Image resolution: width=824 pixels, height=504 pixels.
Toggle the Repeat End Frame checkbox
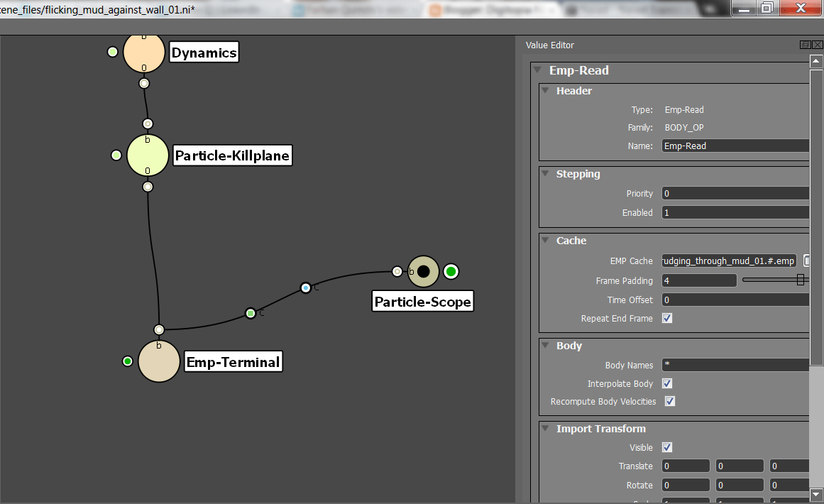(667, 318)
